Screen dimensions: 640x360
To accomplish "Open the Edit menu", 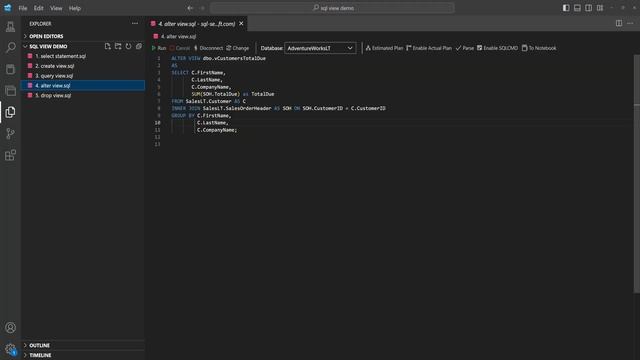I will 38,8.
